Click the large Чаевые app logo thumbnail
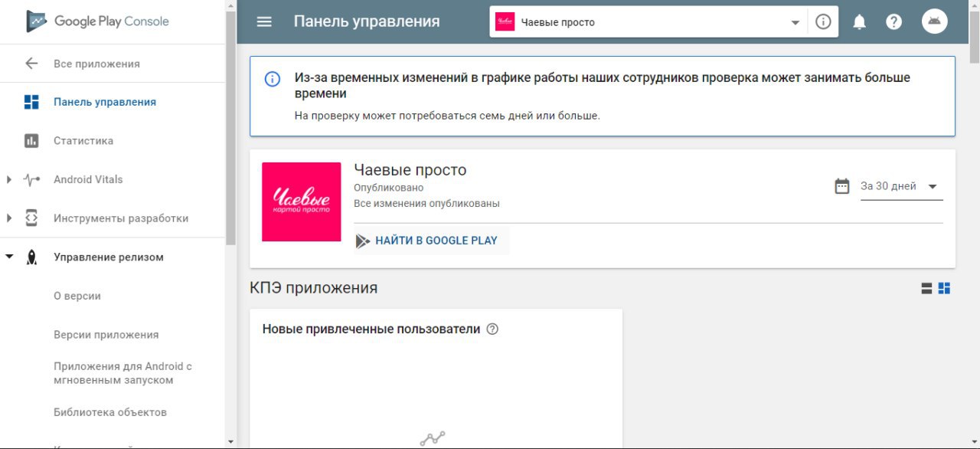This screenshot has width=980, height=449. coord(302,202)
